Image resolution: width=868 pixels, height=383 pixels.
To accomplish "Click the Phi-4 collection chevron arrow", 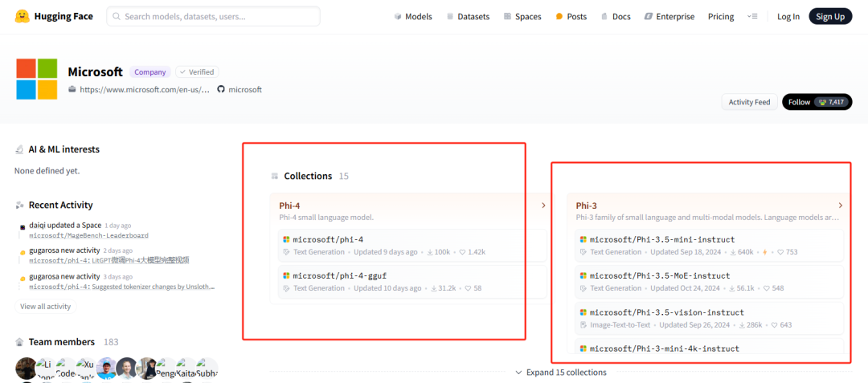I will point(543,206).
